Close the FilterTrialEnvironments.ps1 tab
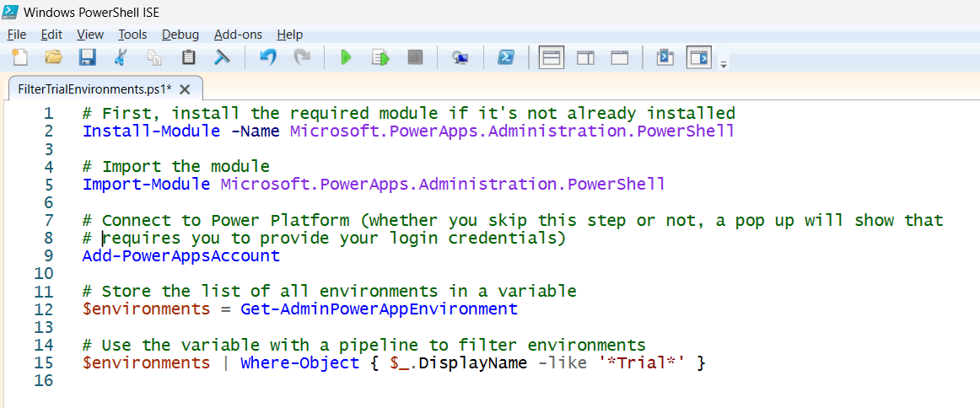Screen dimensions: 980x408 (185, 89)
